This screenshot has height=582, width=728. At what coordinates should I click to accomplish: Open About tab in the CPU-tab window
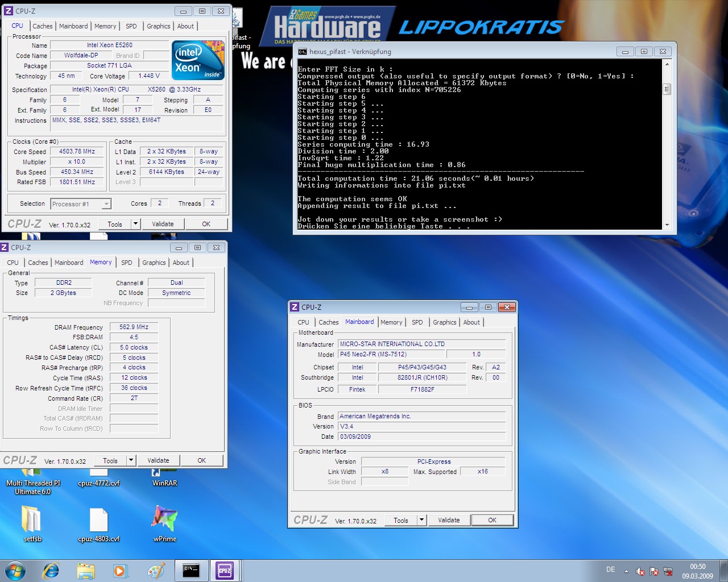coord(185,26)
